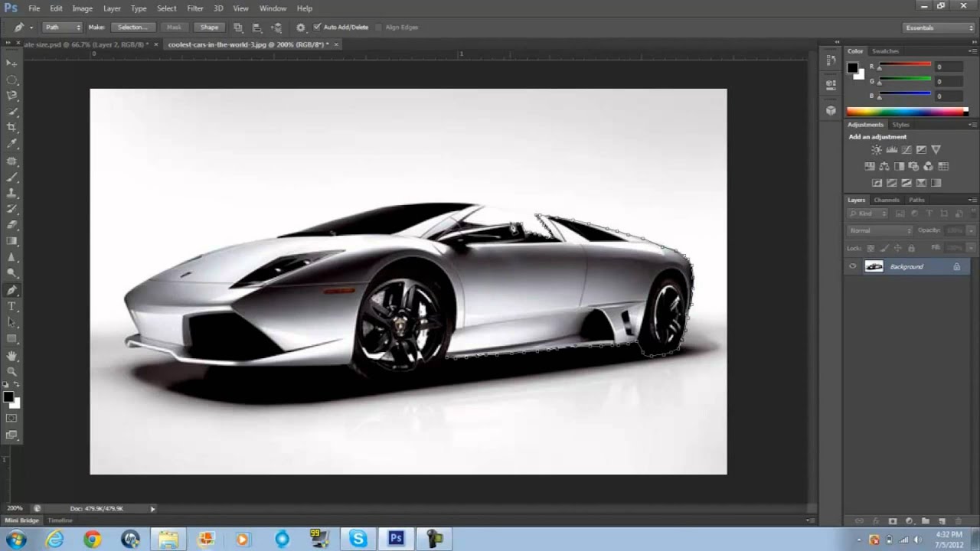This screenshot has height=551, width=980.
Task: Add a Channel Mixer adjustment
Action: 929,166
